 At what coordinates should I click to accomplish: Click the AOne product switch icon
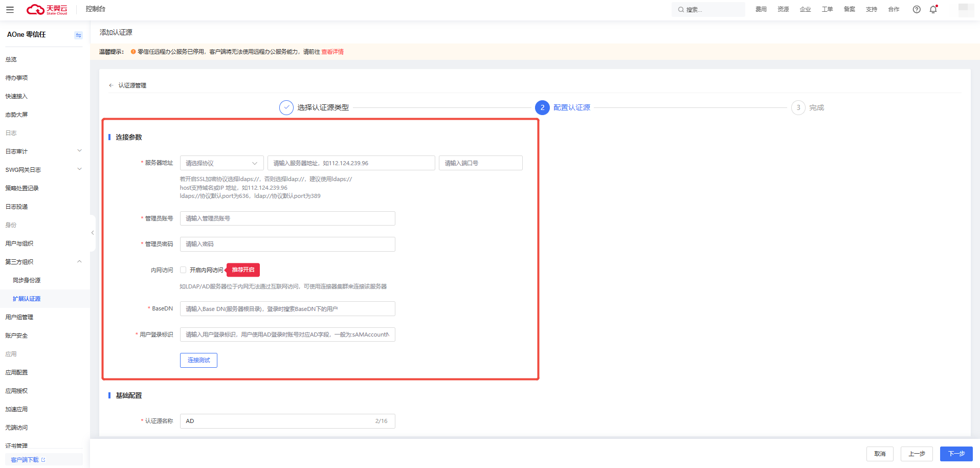point(78,35)
